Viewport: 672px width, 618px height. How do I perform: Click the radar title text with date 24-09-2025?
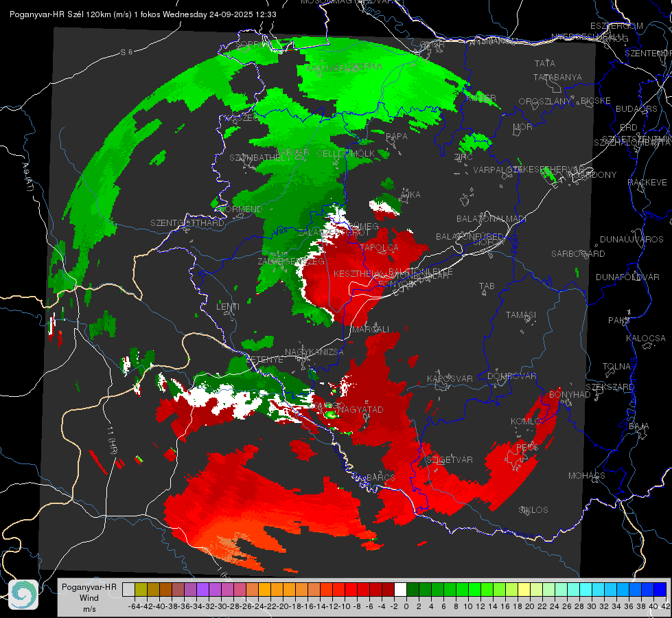[143, 14]
